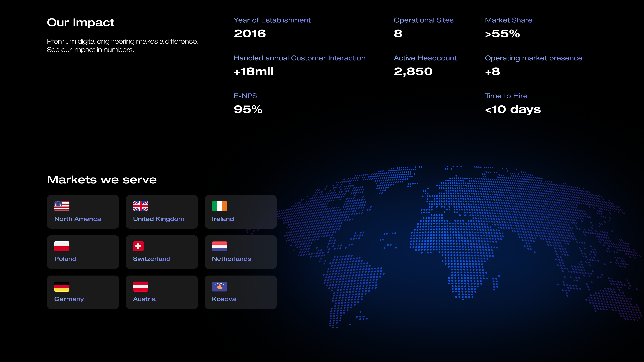Click the Year of Establishment label
The height and width of the screenshot is (362, 644).
coord(272,20)
